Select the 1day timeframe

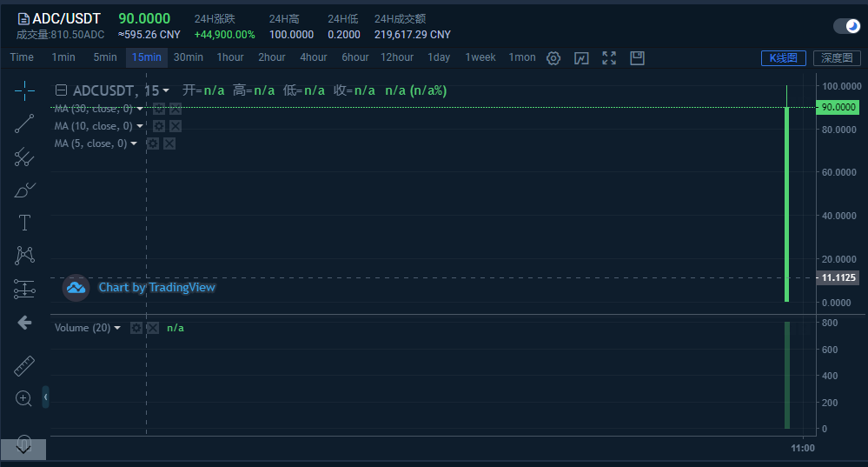point(439,57)
